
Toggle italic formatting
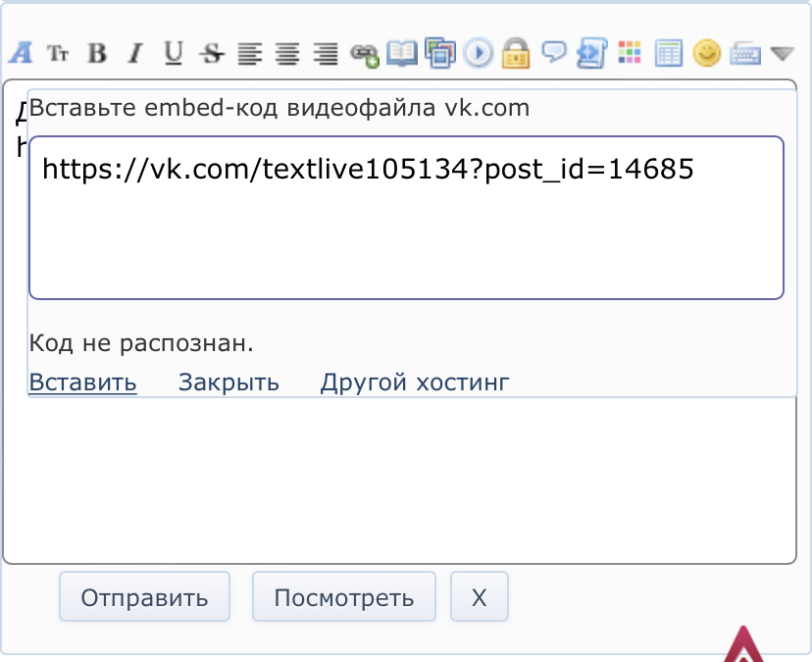tap(135, 53)
